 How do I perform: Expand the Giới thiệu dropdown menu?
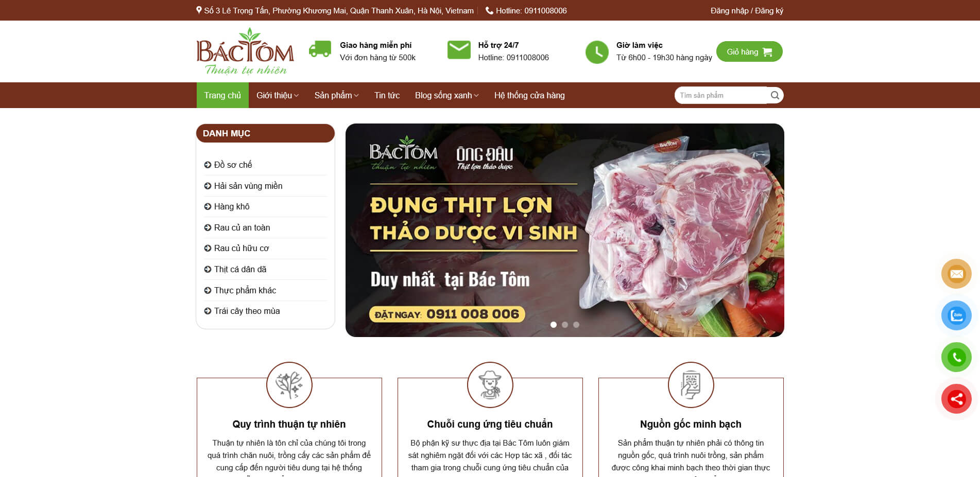[278, 95]
